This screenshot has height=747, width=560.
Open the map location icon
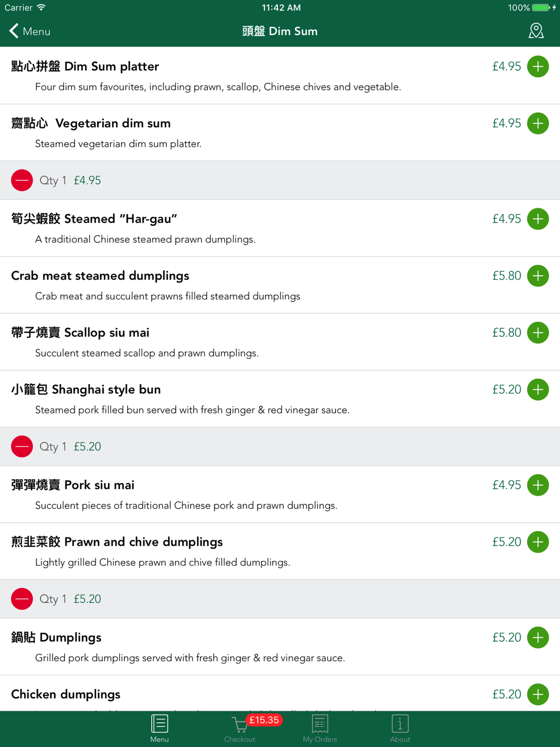[536, 31]
